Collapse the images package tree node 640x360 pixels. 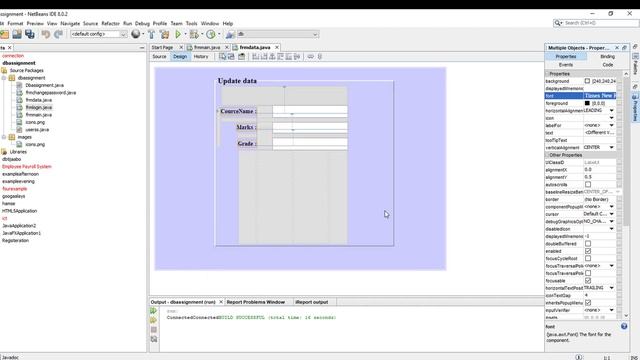(x=4, y=137)
